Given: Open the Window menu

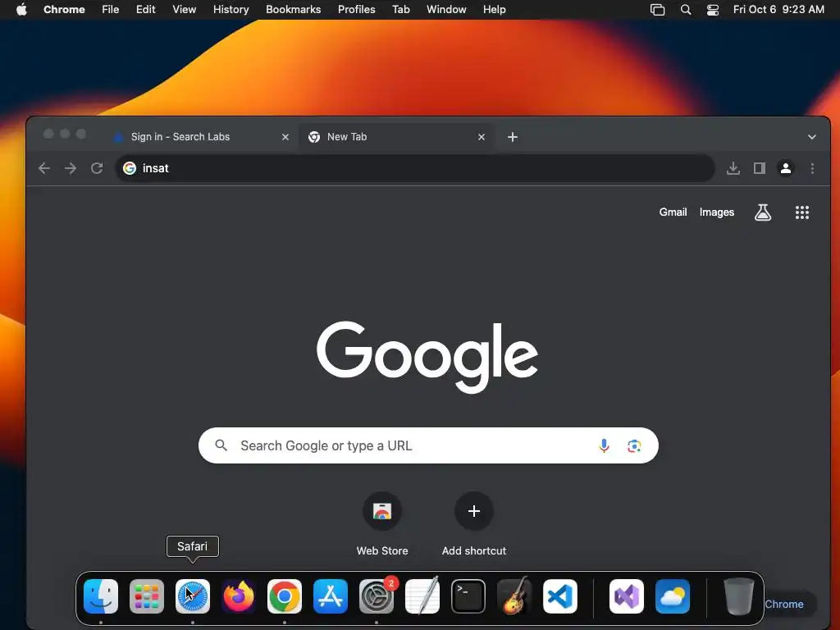Looking at the screenshot, I should click(x=446, y=9).
